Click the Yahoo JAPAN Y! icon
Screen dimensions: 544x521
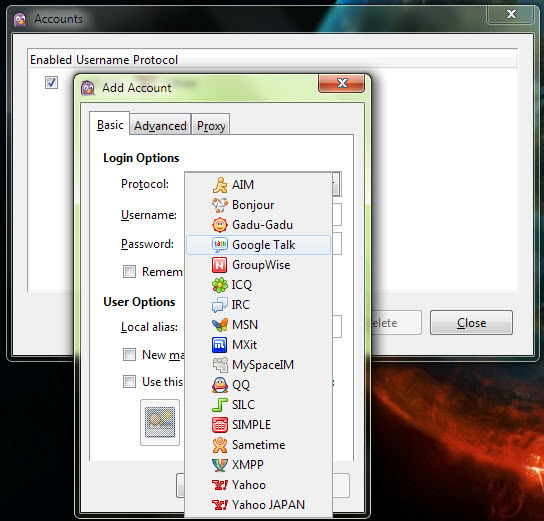(220, 505)
